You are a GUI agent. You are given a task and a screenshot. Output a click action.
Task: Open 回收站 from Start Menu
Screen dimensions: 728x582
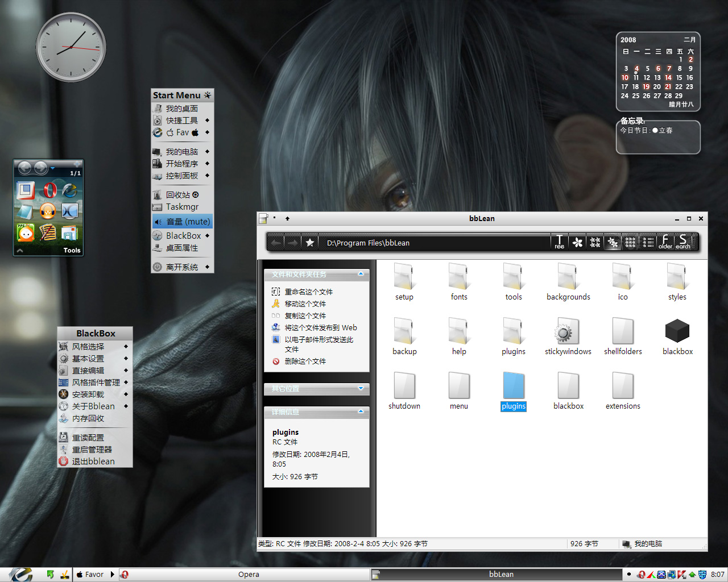click(183, 195)
